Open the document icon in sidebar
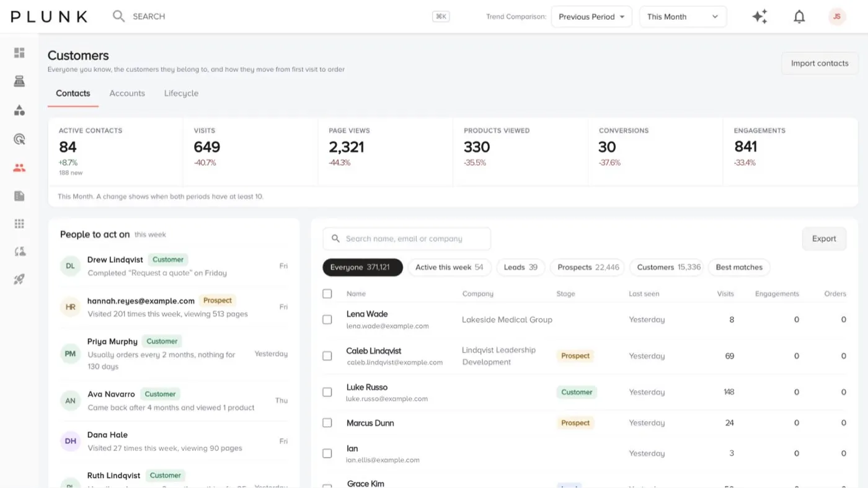 tap(19, 196)
